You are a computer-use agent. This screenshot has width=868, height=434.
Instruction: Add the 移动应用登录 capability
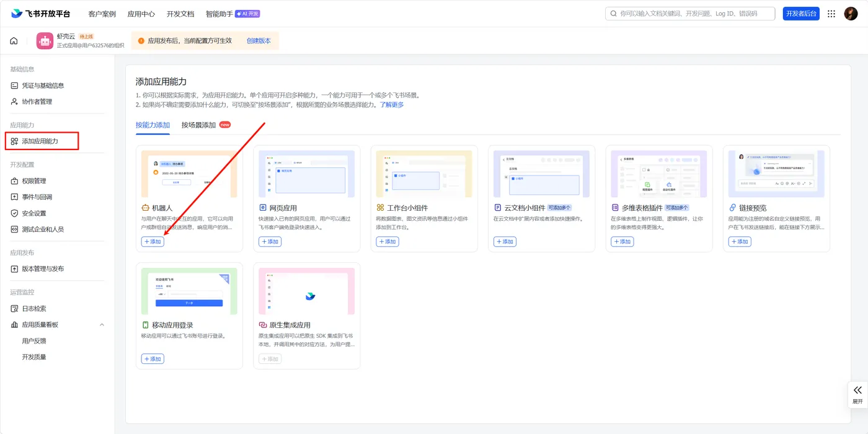tap(153, 359)
